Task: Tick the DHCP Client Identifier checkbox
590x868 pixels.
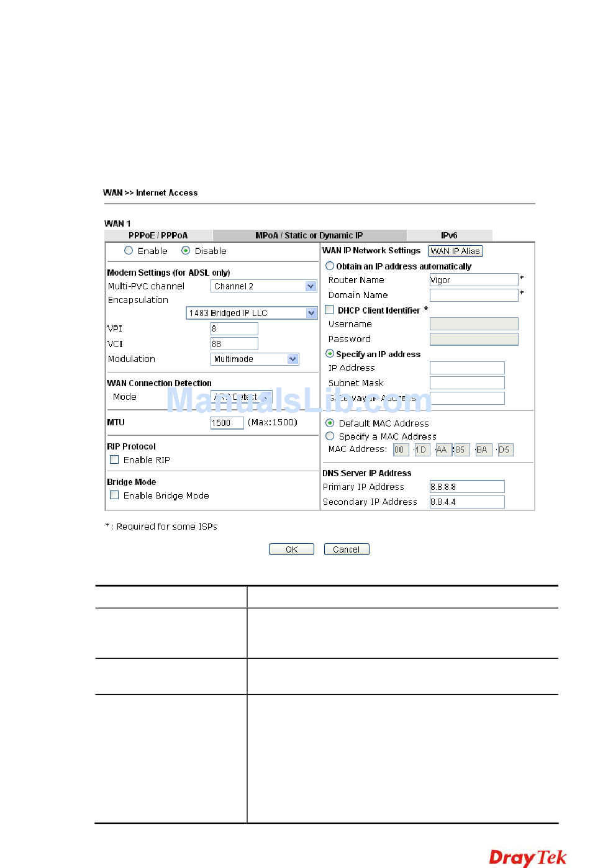Action: pyautogui.click(x=329, y=310)
